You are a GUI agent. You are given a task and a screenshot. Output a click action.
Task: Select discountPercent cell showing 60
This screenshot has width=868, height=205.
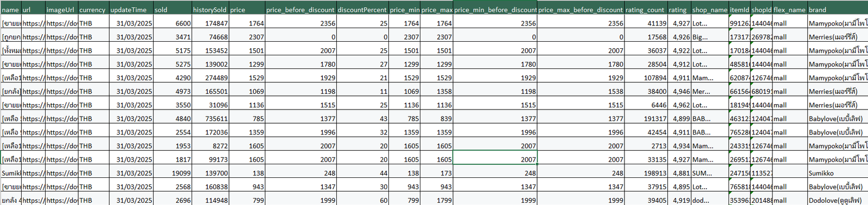pos(362,200)
